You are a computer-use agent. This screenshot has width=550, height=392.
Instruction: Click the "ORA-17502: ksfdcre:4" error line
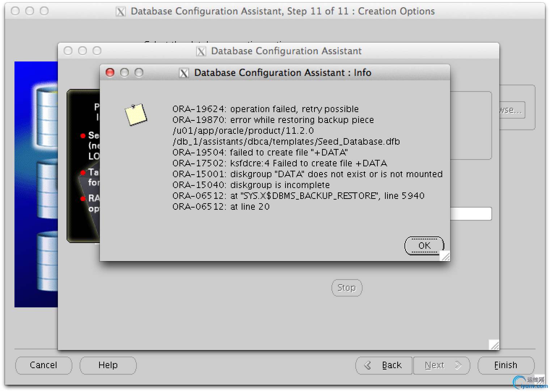(280, 163)
